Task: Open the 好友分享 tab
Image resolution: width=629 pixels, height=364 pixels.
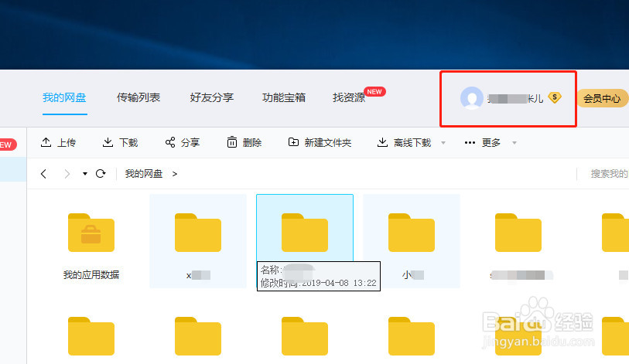Action: 212,97
